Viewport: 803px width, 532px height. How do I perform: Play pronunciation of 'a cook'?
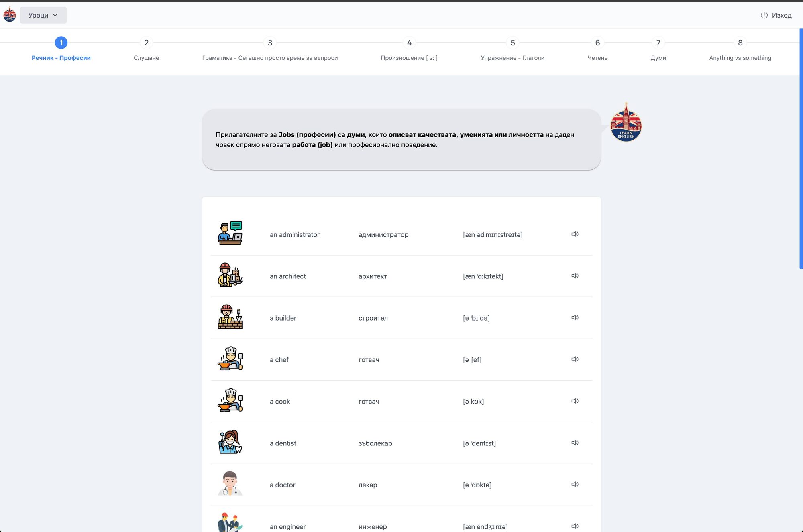coord(575,401)
